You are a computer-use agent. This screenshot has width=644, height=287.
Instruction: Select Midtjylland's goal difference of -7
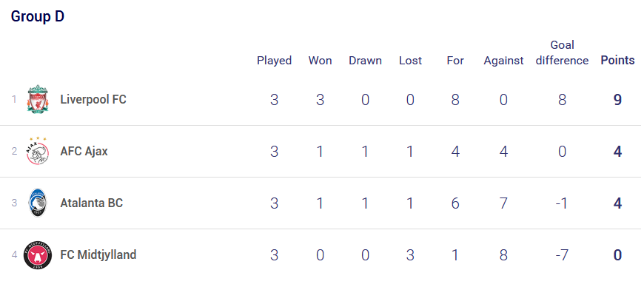coord(561,255)
